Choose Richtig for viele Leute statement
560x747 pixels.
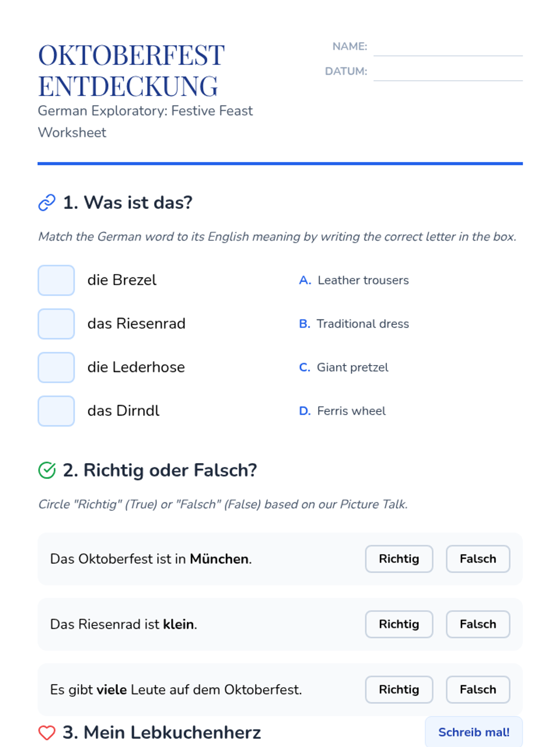399,690
